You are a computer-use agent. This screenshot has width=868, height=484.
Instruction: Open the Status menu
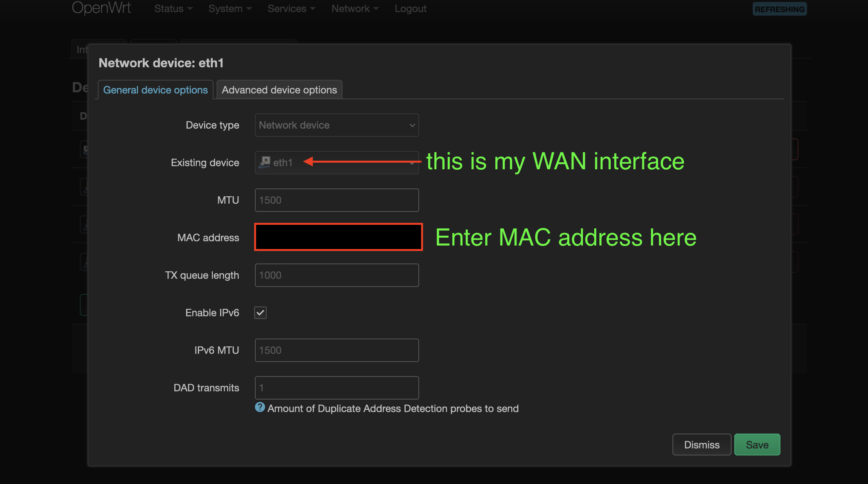[173, 9]
